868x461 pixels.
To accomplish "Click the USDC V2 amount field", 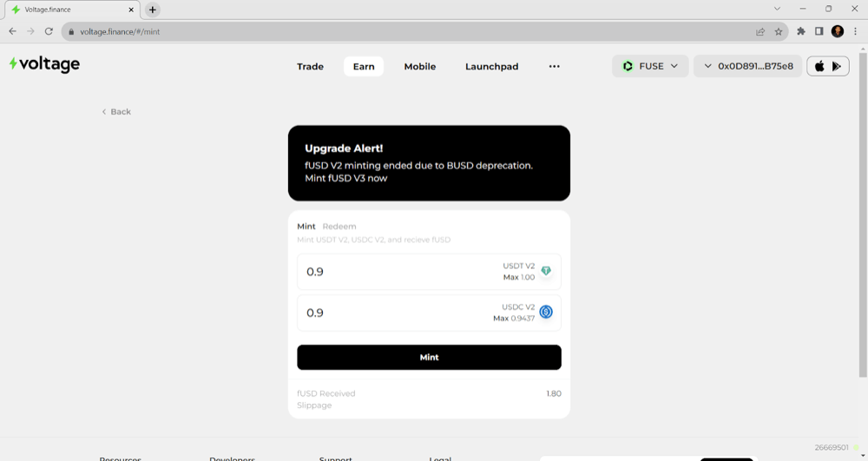I will [429, 313].
